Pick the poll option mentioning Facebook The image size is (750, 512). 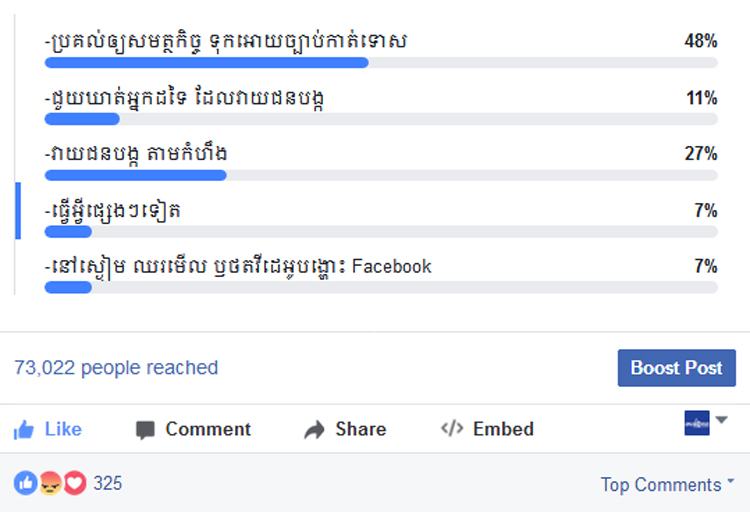pyautogui.click(x=239, y=266)
